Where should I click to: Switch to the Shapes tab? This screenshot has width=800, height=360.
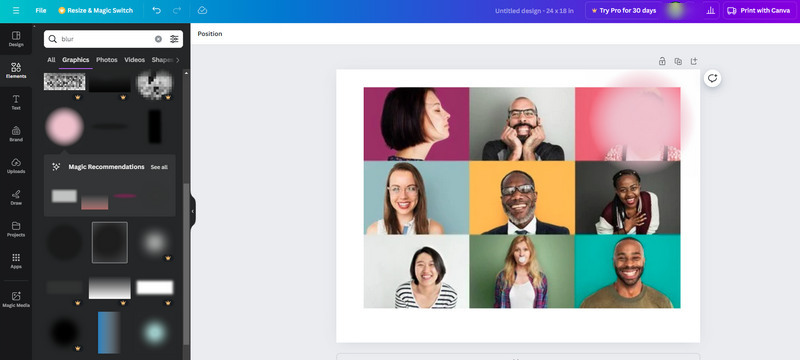(x=162, y=60)
